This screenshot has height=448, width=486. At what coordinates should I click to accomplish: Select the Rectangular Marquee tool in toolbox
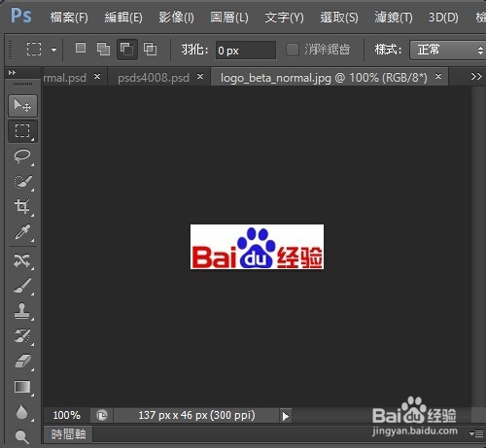tap(22, 131)
